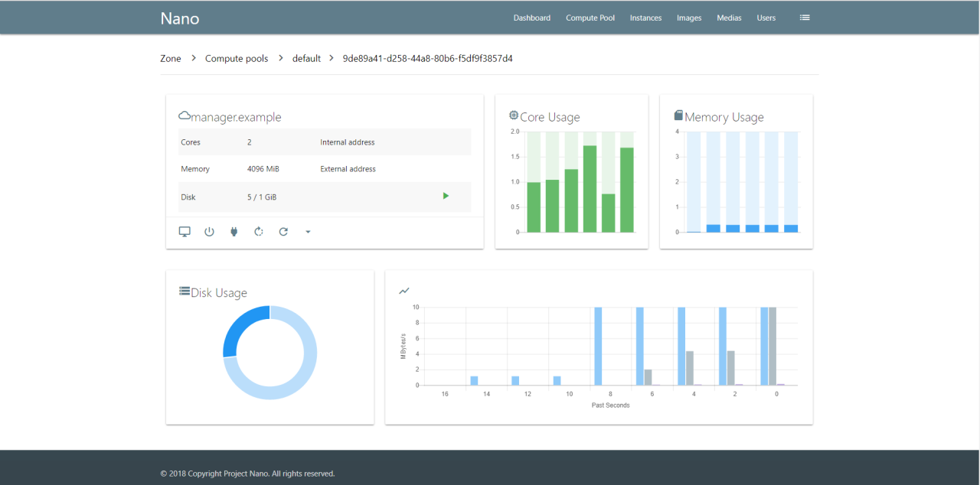980x485 pixels.
Task: Click the cloud icon beside manager.example
Action: [x=184, y=116]
